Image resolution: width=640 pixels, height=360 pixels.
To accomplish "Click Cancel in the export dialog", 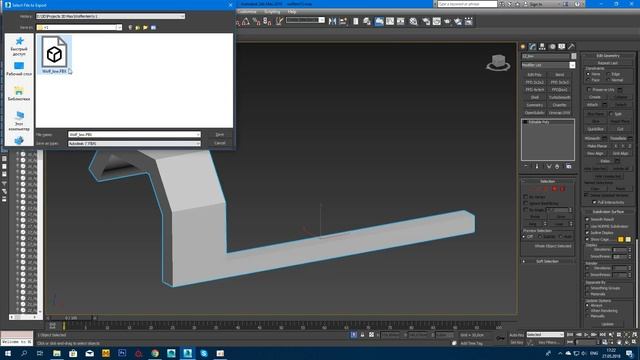I will [x=220, y=143].
